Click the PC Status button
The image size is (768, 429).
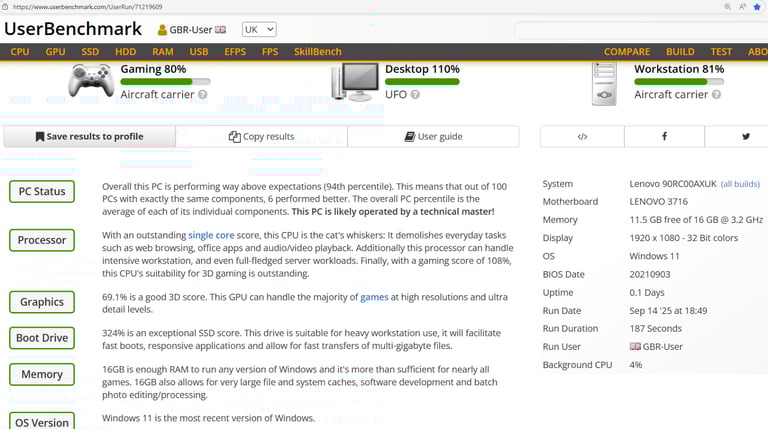click(x=42, y=191)
